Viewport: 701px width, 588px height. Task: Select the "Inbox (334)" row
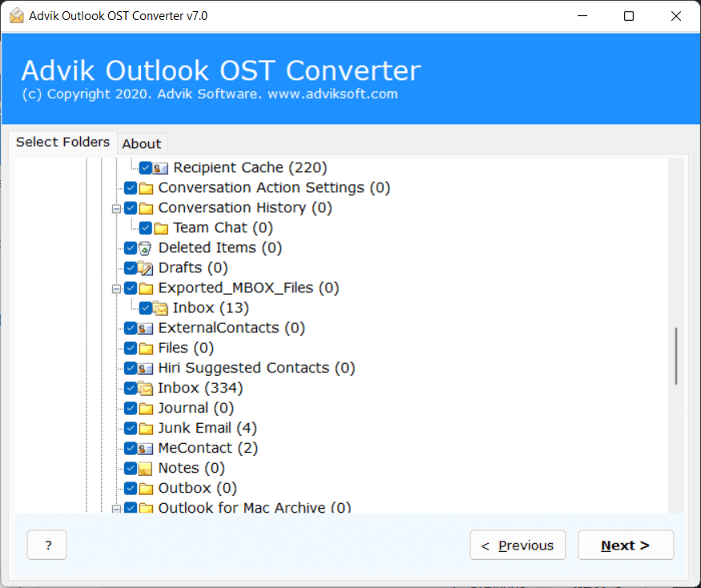200,388
